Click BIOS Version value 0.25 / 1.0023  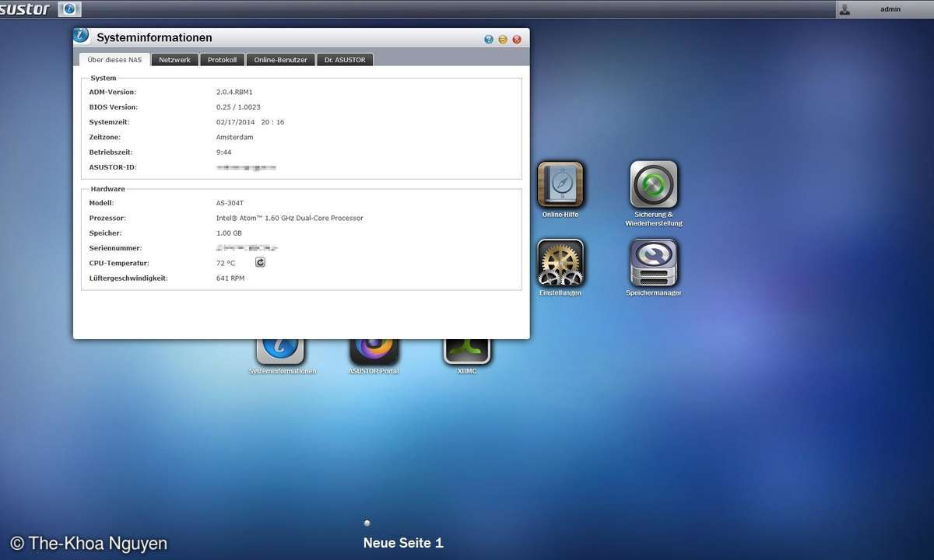tap(238, 107)
